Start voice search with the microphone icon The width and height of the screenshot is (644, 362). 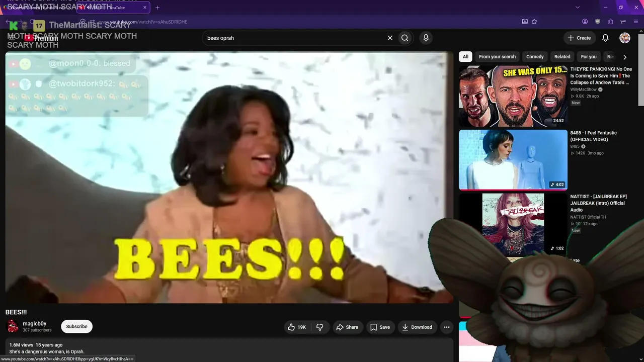[x=426, y=38]
